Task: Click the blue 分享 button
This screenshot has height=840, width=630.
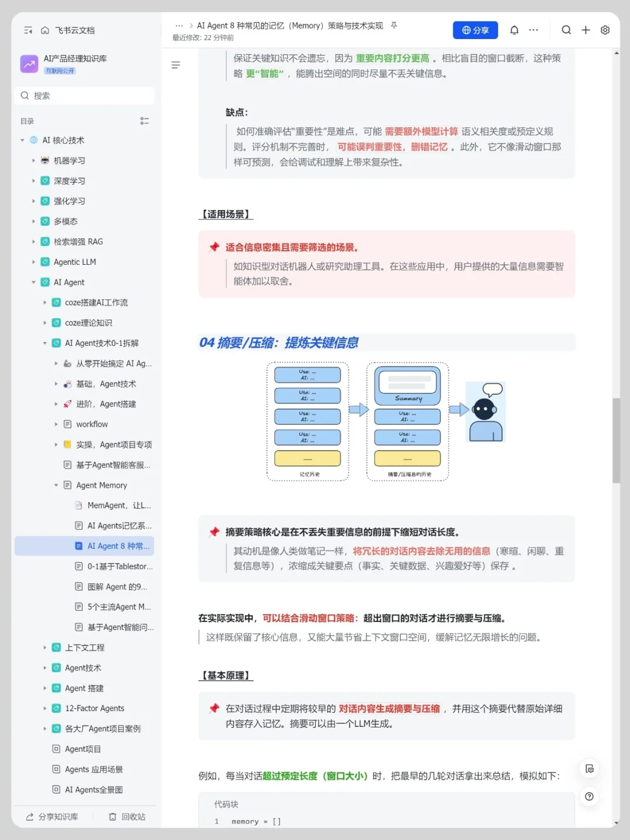Action: click(x=475, y=30)
